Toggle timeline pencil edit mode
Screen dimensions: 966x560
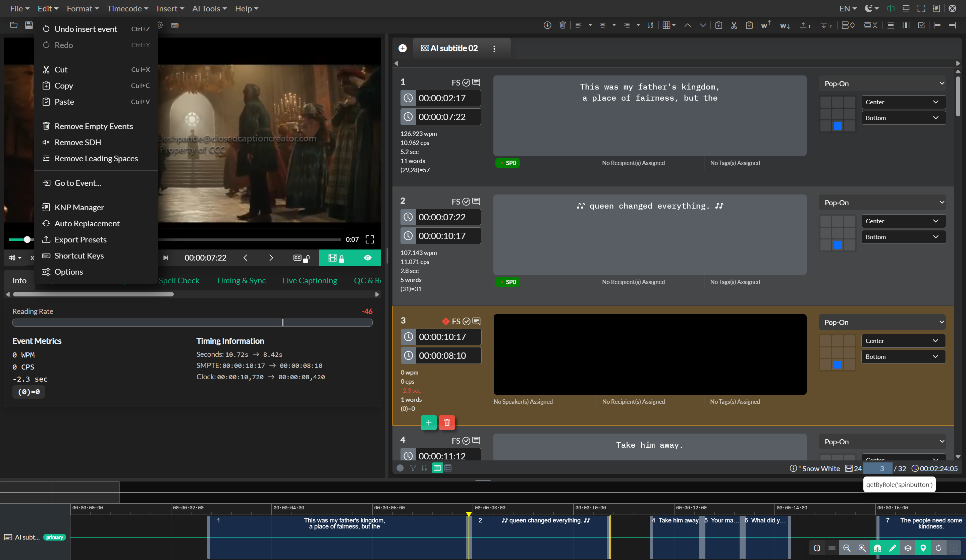pos(893,548)
